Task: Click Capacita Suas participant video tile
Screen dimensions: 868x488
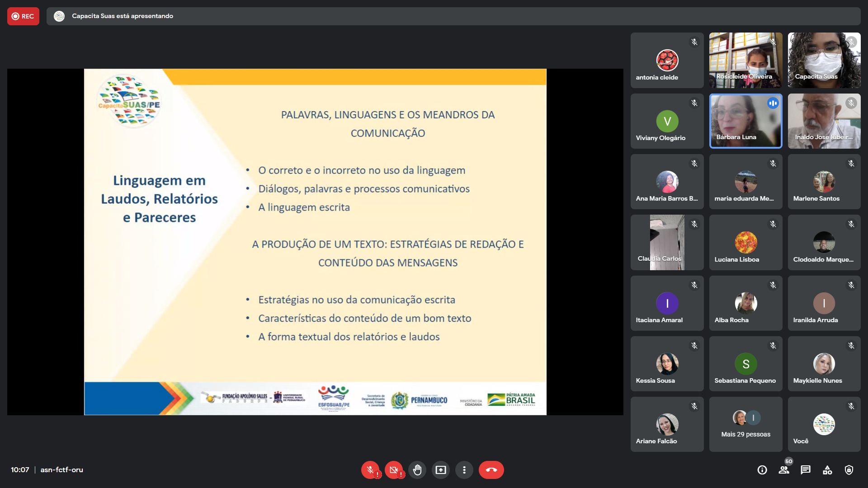Action: [x=824, y=60]
